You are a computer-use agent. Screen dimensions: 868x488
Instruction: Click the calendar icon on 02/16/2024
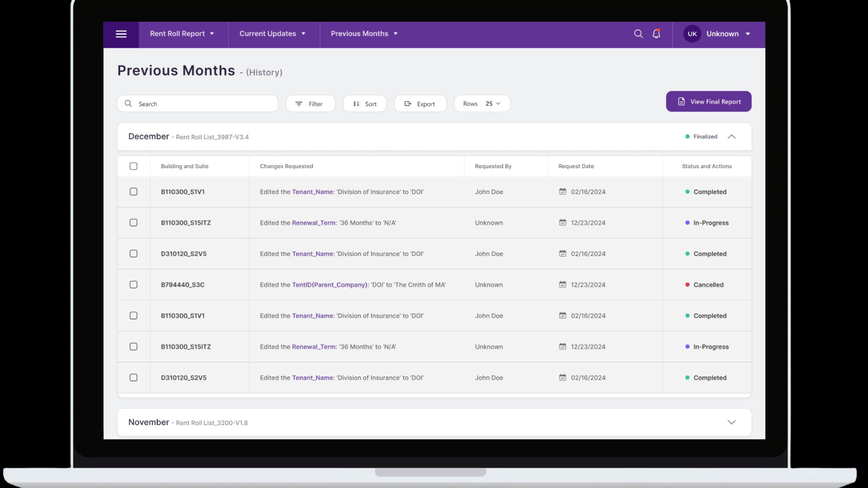[562, 191]
